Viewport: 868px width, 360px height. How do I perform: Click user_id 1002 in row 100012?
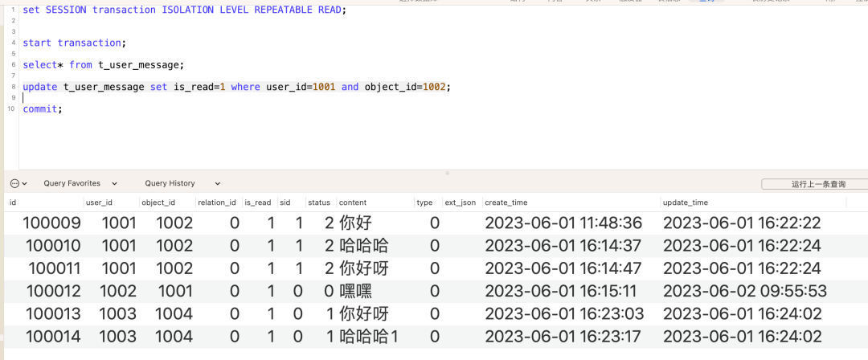pyautogui.click(x=117, y=292)
